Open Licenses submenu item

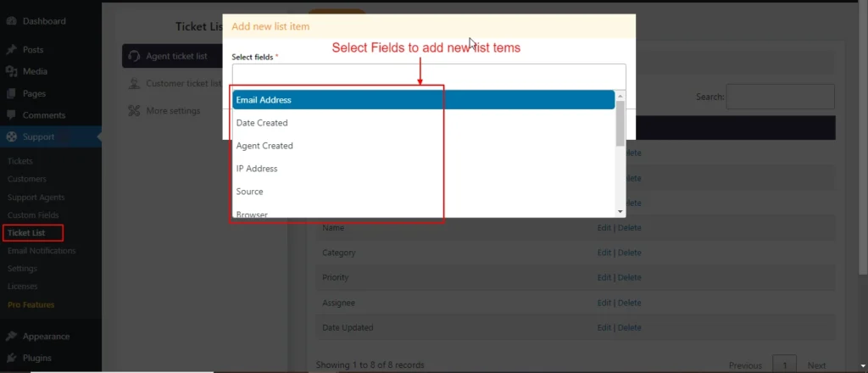[x=23, y=287]
